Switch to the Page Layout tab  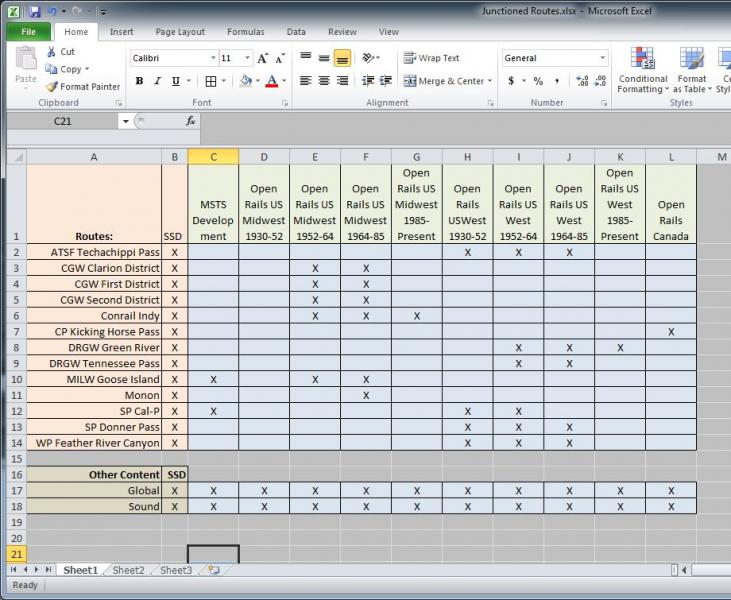click(180, 32)
